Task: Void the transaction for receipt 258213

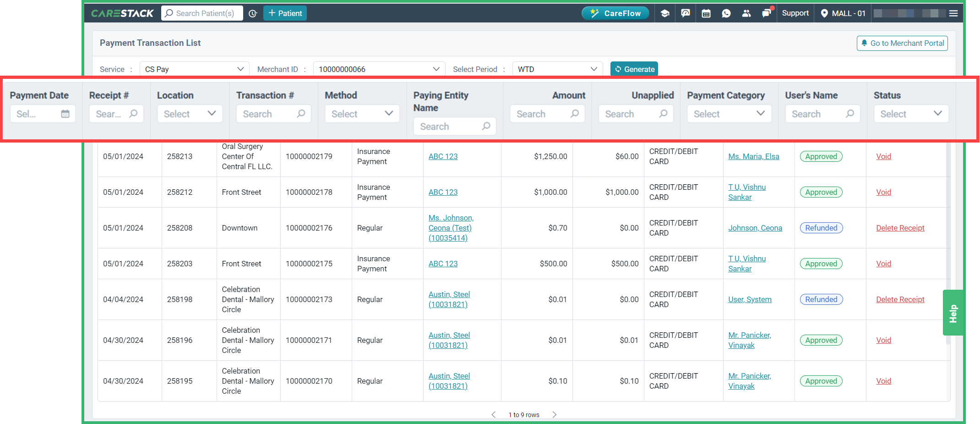Action: click(883, 156)
